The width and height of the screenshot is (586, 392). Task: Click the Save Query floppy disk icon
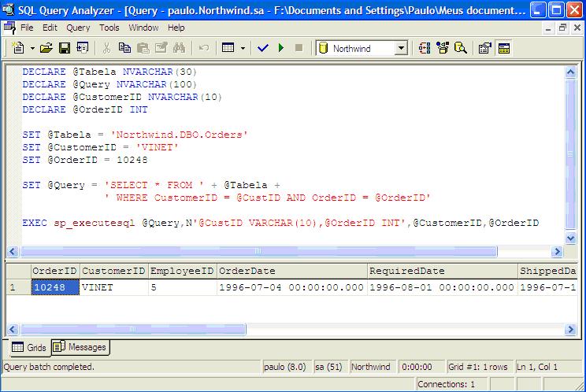point(64,48)
